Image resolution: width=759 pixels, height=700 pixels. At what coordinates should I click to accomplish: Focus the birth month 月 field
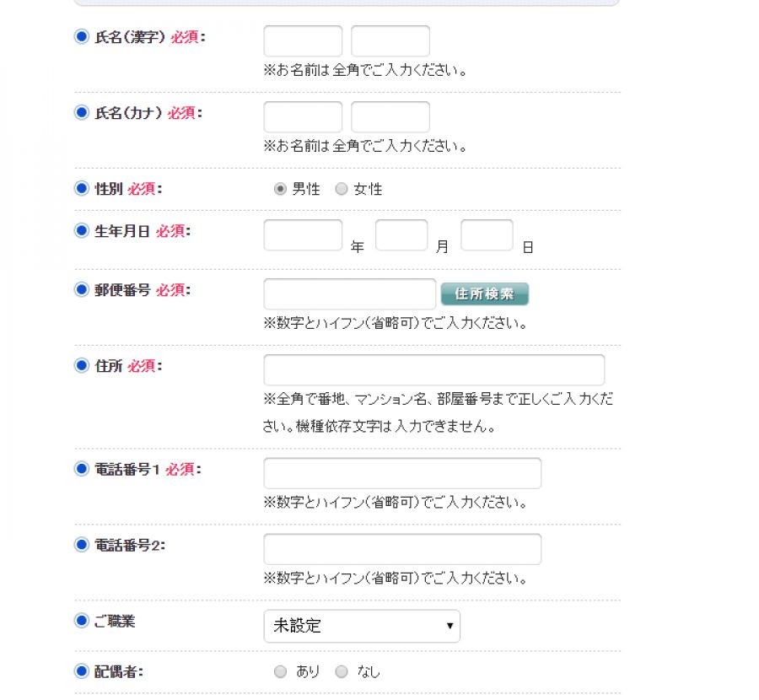[401, 235]
